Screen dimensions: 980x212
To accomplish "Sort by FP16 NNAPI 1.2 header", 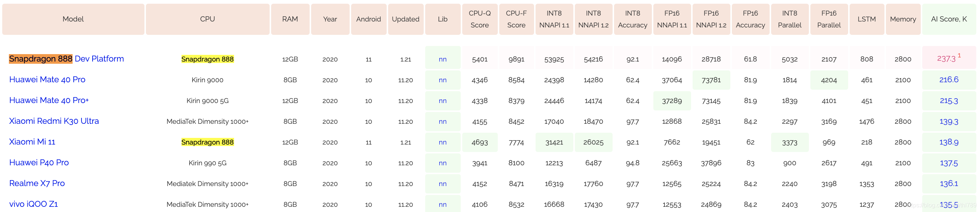I will (711, 19).
